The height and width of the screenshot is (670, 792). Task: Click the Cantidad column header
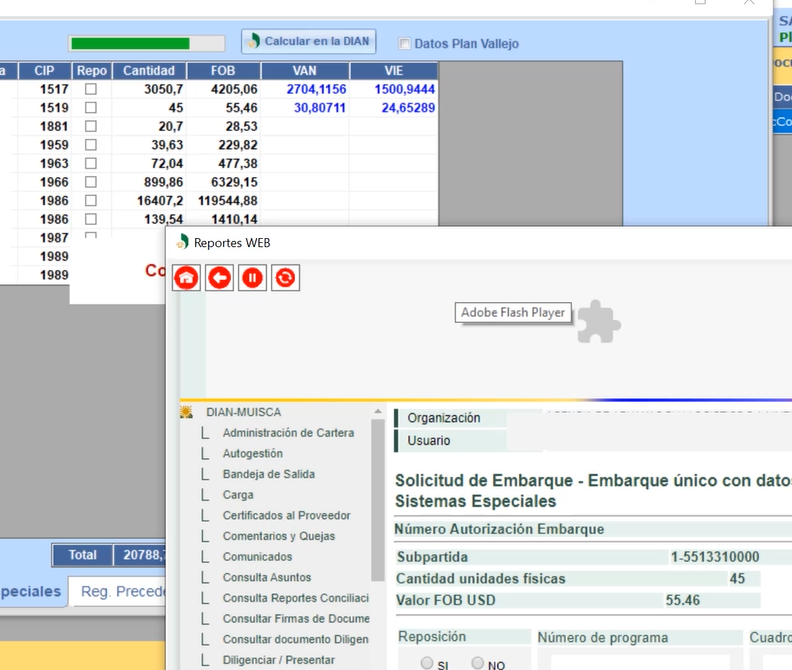click(149, 71)
